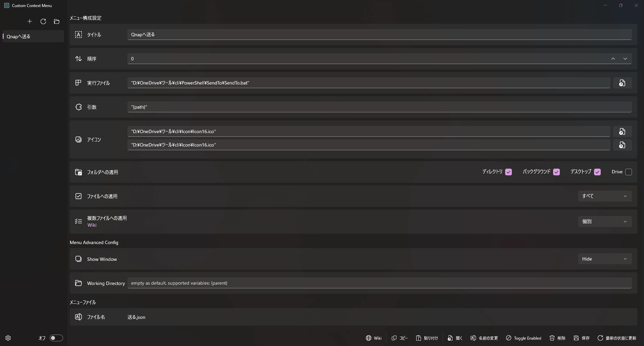Viewport: 644px width, 346px height.
Task: Click the add new menu plus icon
Action: pyautogui.click(x=30, y=21)
